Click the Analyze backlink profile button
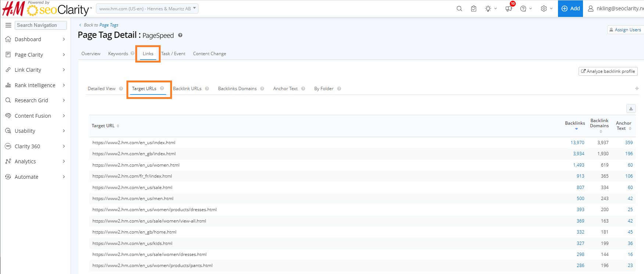Viewport: 644px width, 274px height. [x=608, y=71]
